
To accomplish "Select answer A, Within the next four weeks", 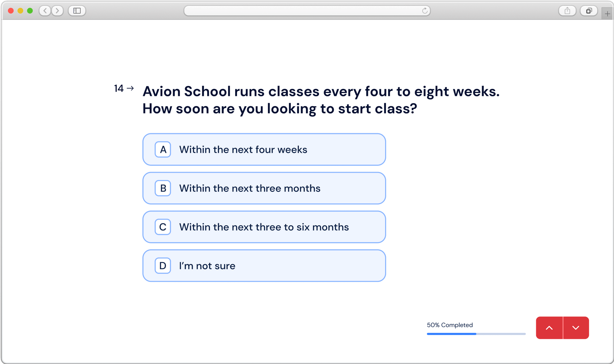I will click(264, 149).
